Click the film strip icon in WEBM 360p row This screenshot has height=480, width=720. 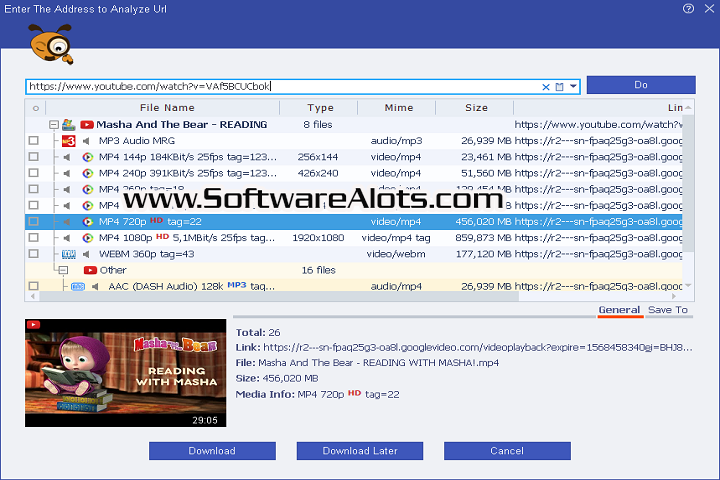tap(68, 254)
